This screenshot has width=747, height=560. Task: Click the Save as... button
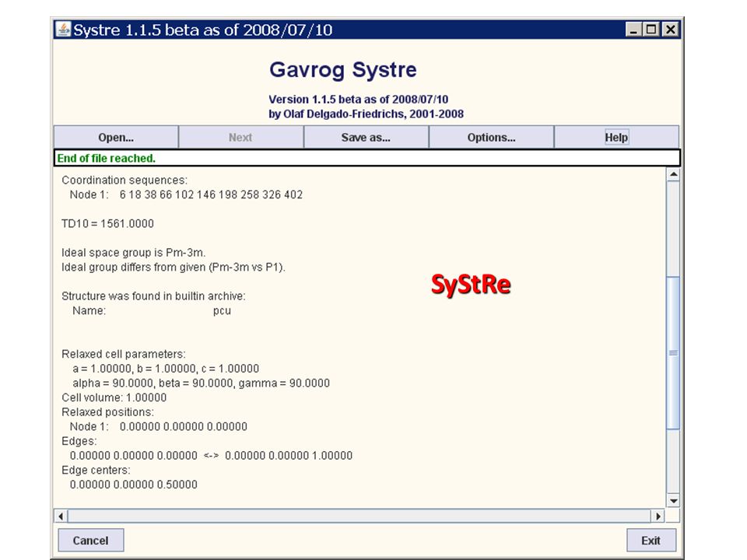tap(366, 138)
